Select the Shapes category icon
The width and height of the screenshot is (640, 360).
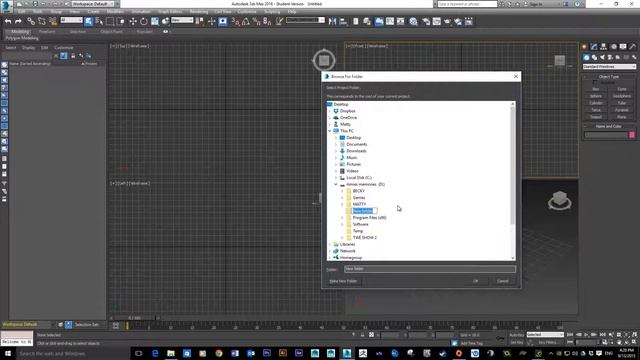pos(594,57)
